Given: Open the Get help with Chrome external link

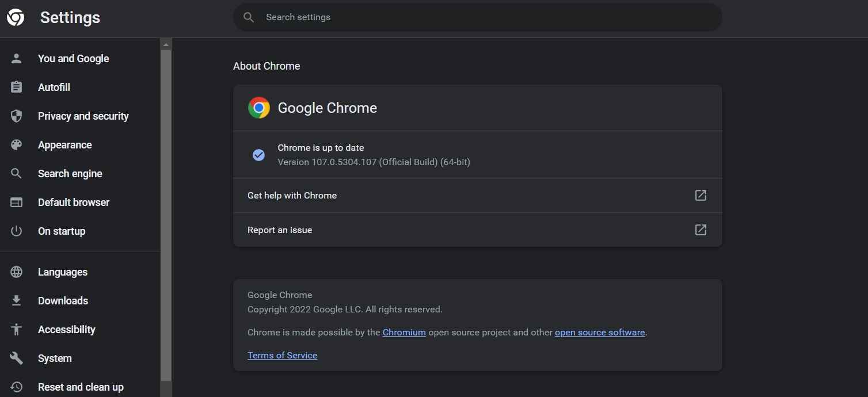Looking at the screenshot, I should pyautogui.click(x=700, y=195).
